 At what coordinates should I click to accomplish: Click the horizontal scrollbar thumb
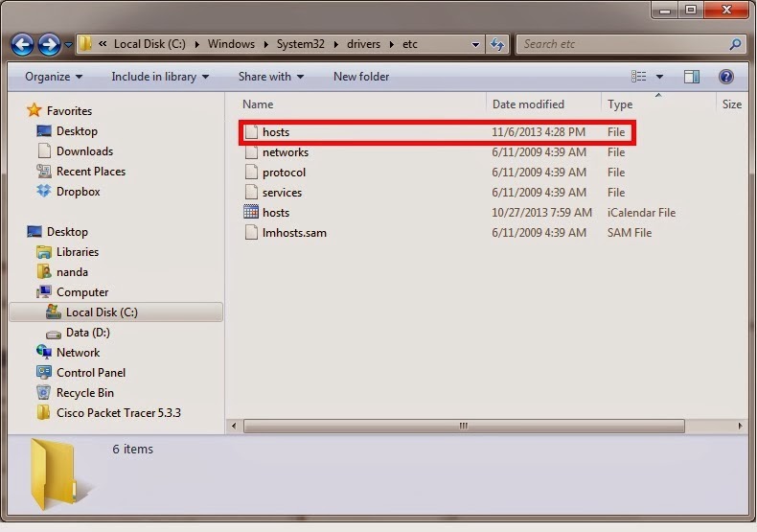point(464,427)
